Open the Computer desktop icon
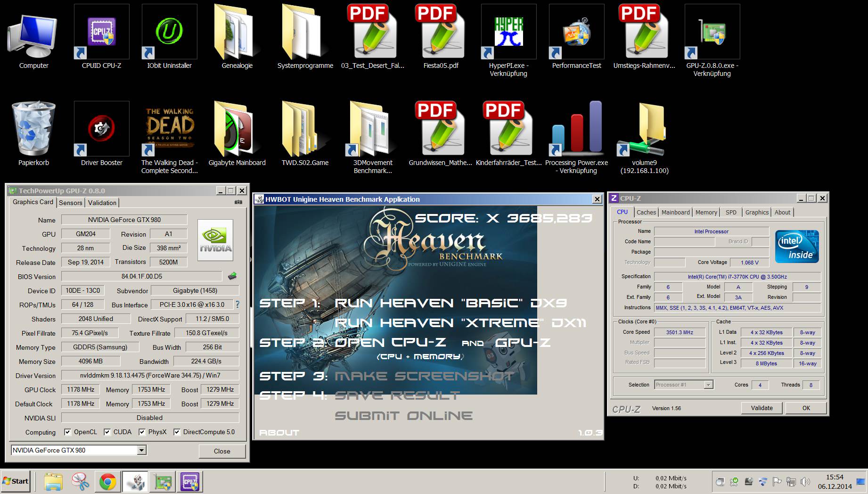The height and width of the screenshot is (494, 868). tap(33, 37)
